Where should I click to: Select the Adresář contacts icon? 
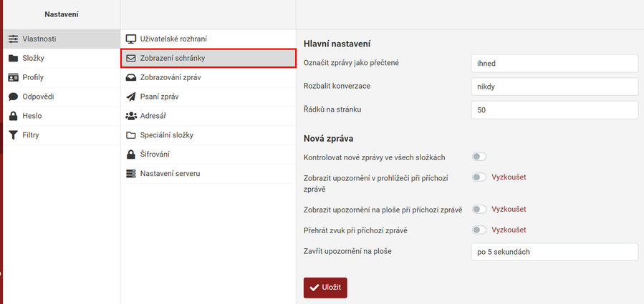tap(130, 116)
